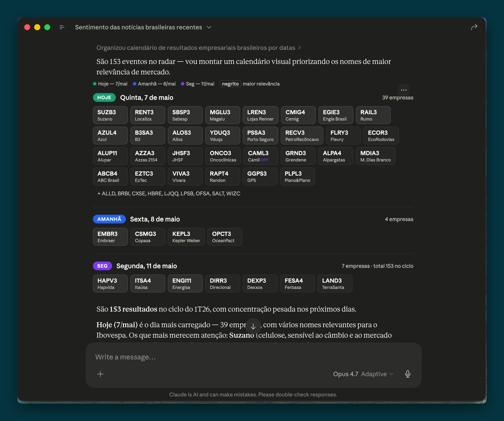This screenshot has height=421, width=504.
Task: Click the "+ ALLD, BRBI, CXSE" overflow list
Action: coord(169,194)
